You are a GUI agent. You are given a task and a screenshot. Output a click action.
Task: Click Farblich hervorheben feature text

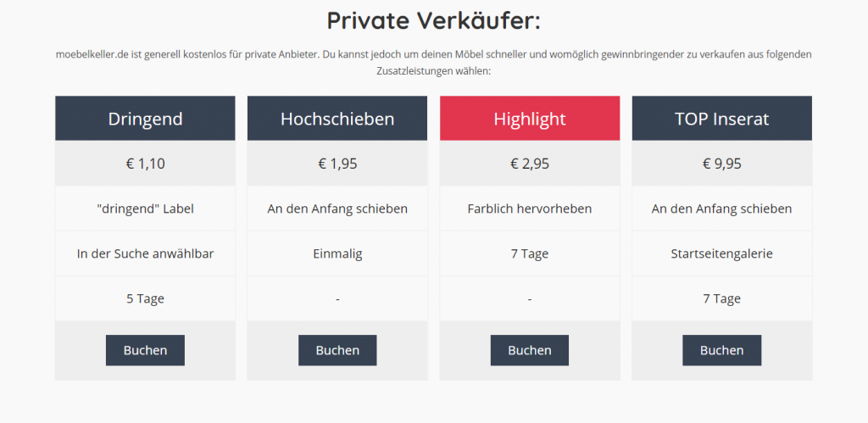pyautogui.click(x=530, y=209)
